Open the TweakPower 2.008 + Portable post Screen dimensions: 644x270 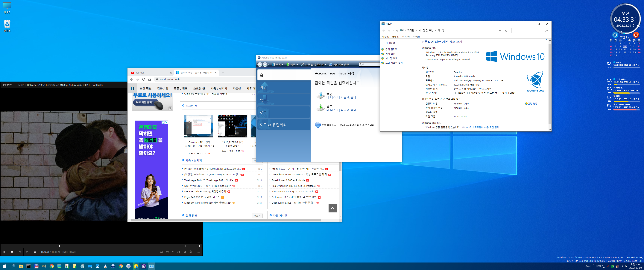click(288, 180)
